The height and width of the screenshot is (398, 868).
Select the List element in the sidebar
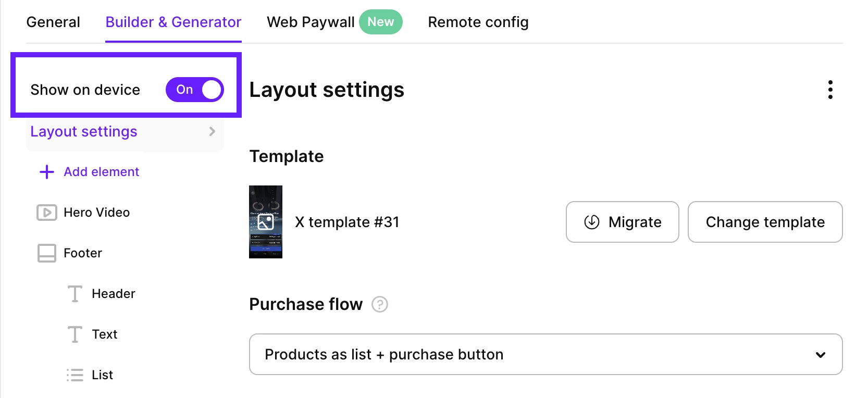pyautogui.click(x=102, y=374)
